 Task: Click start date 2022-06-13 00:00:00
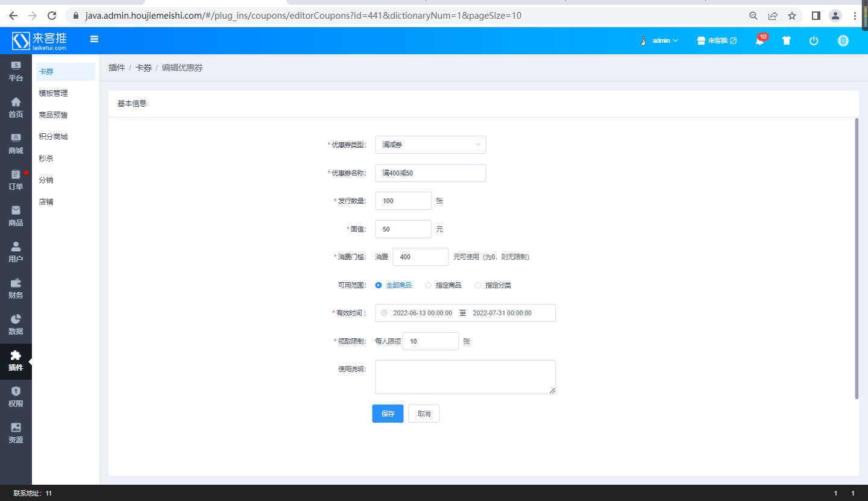(423, 314)
